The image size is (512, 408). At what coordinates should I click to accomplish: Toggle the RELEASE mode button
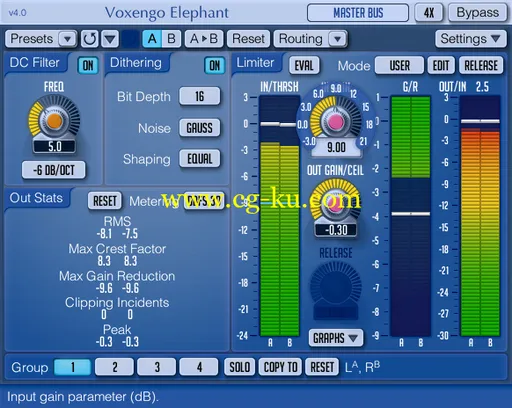point(481,65)
